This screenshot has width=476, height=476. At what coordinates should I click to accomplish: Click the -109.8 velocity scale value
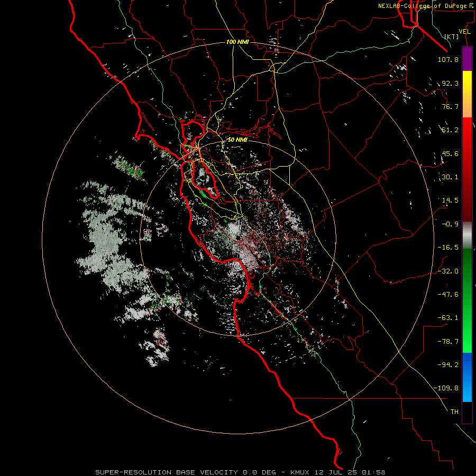click(446, 388)
